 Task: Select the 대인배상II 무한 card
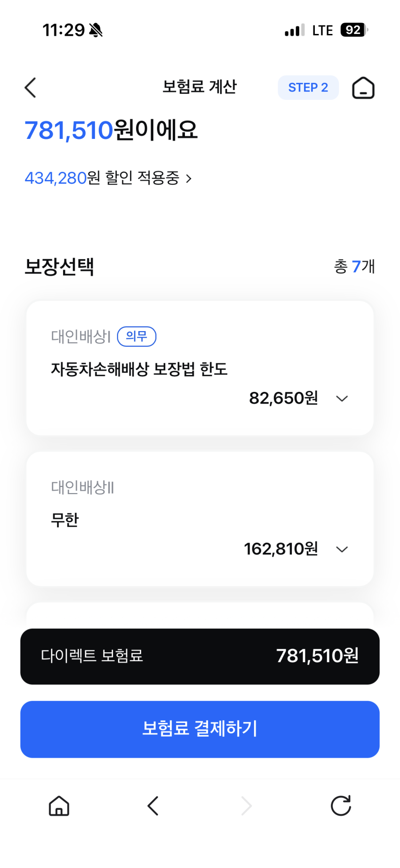200,519
